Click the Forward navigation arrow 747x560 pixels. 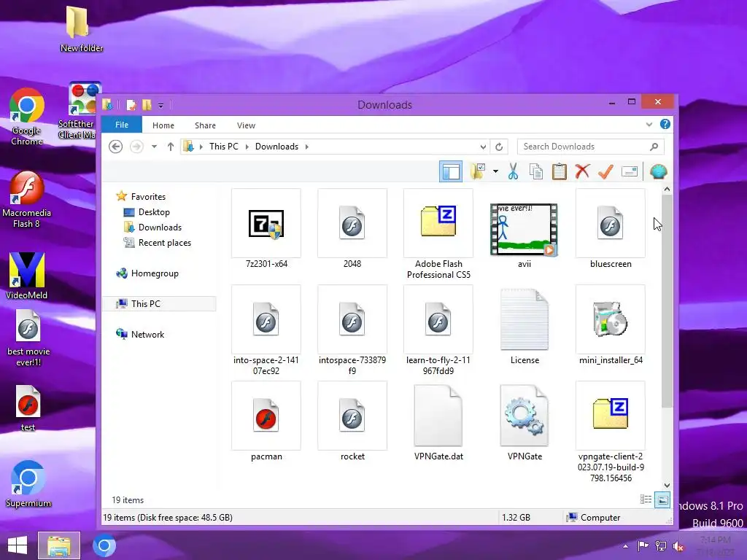(x=136, y=146)
